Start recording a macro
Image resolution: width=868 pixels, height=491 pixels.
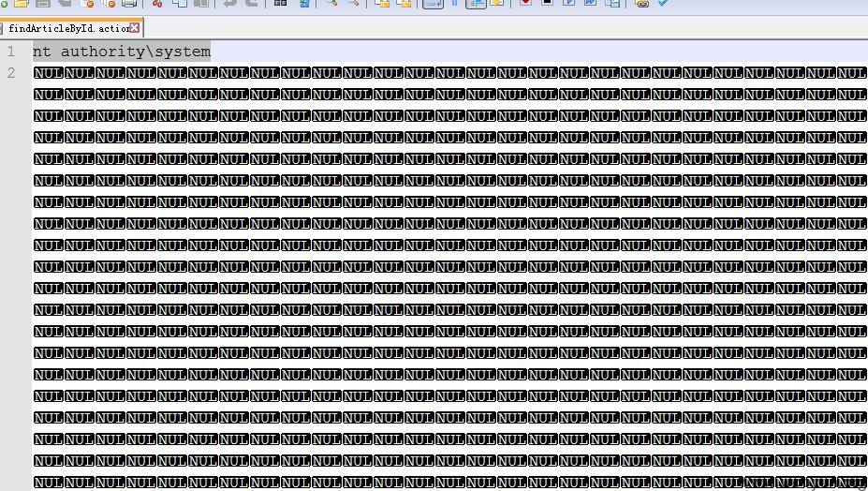point(525,3)
